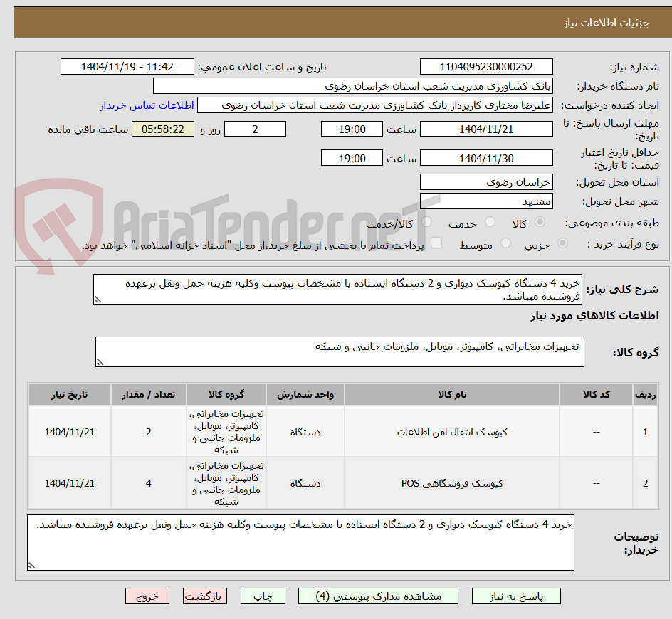Click resize handle of توضیحات خریدار box
This screenshot has width=672, height=619.
[x=32, y=566]
